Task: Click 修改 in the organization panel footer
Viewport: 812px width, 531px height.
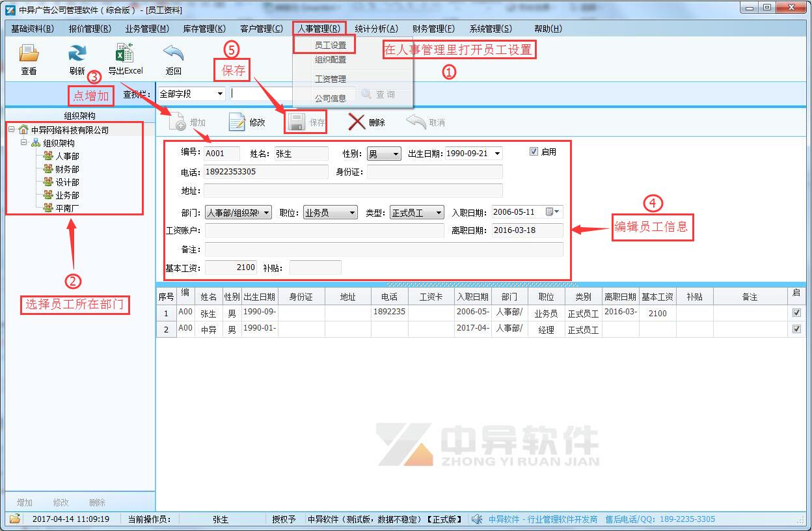Action: tap(61, 502)
